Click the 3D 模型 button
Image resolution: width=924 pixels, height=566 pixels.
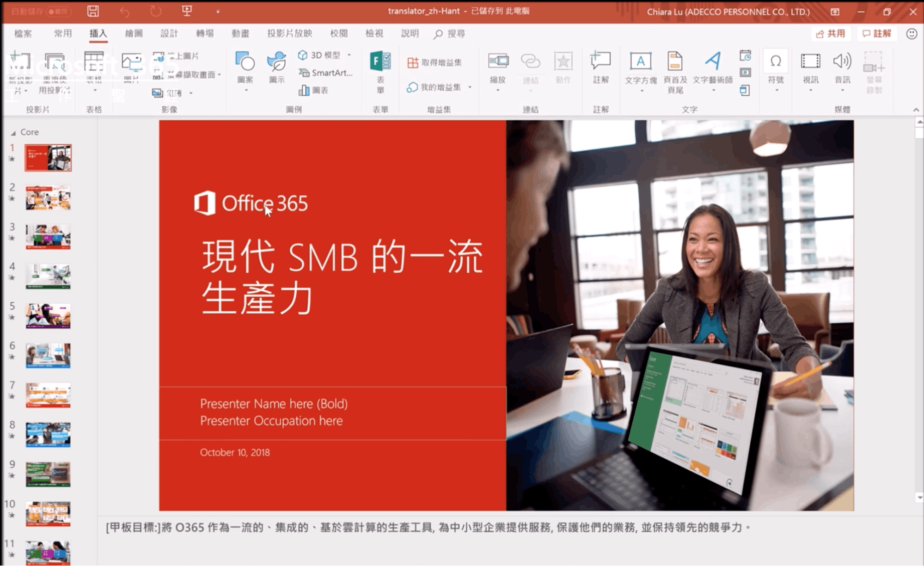click(319, 55)
